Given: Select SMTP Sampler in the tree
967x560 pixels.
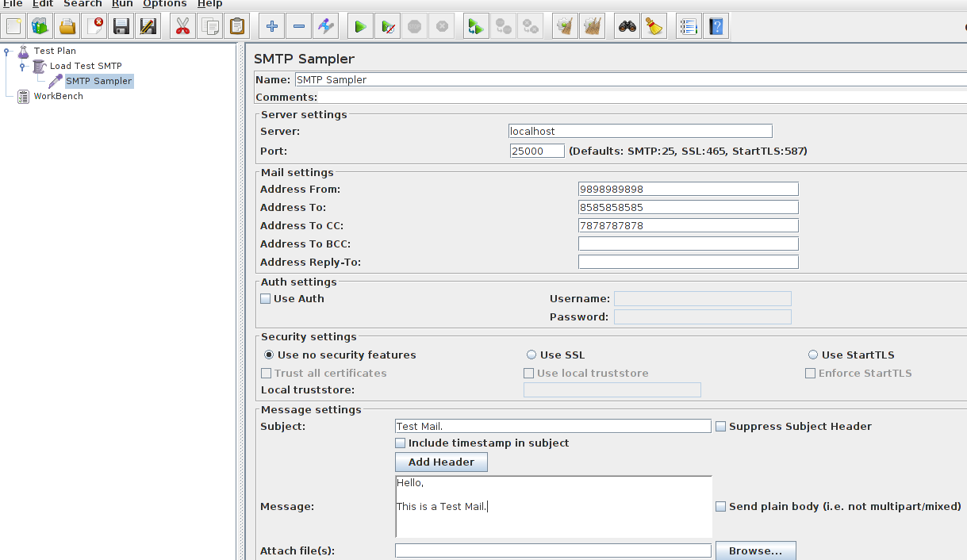Looking at the screenshot, I should click(x=99, y=81).
